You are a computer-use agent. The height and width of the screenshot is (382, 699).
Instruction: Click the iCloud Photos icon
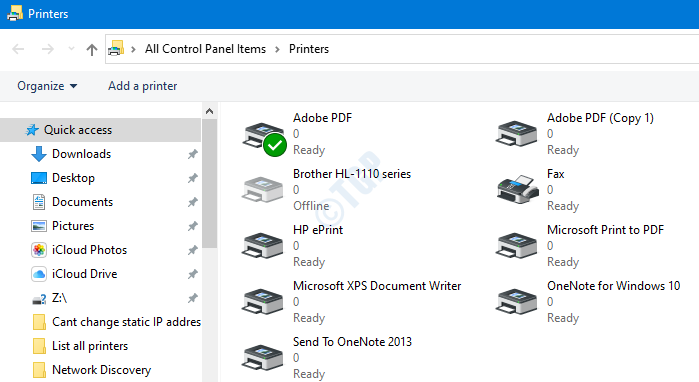tap(39, 250)
